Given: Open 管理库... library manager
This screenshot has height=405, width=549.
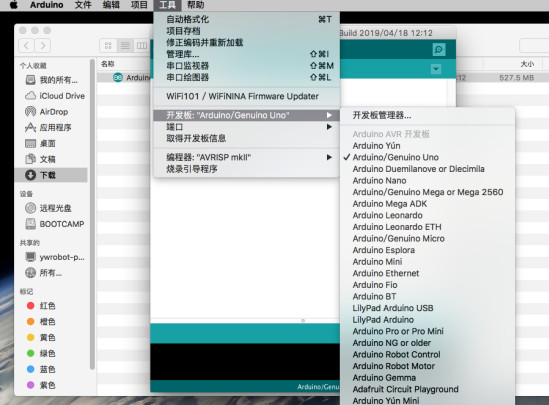Looking at the screenshot, I should pos(246,54).
